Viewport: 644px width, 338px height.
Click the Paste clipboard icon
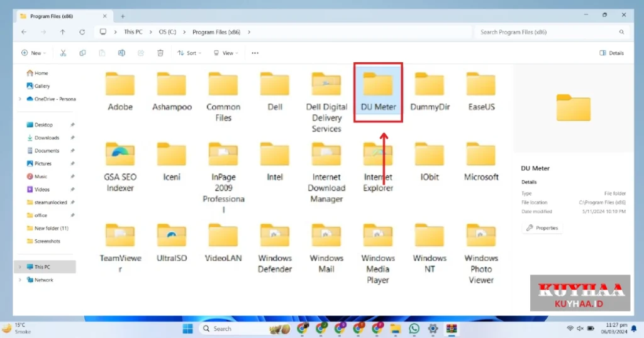click(x=102, y=53)
